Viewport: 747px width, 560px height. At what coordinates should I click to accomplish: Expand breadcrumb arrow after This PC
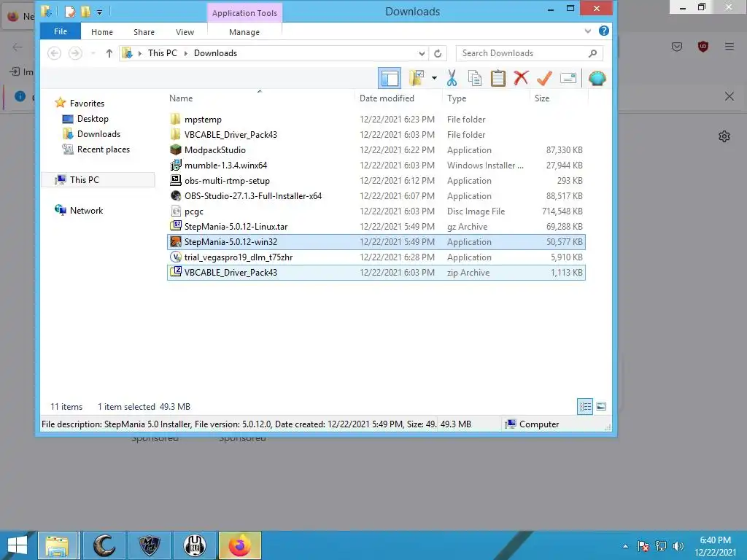click(185, 53)
